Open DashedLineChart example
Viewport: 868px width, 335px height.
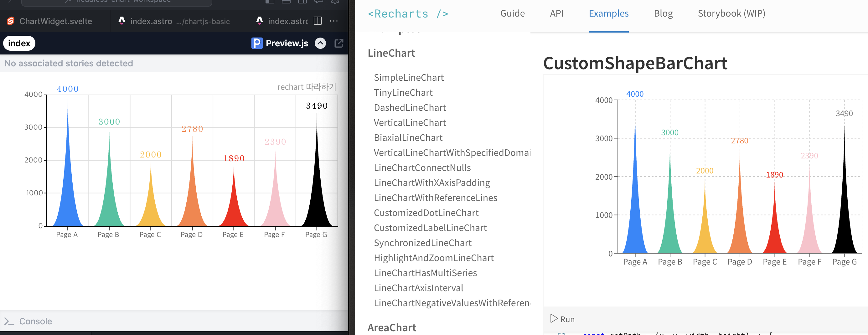click(x=410, y=107)
